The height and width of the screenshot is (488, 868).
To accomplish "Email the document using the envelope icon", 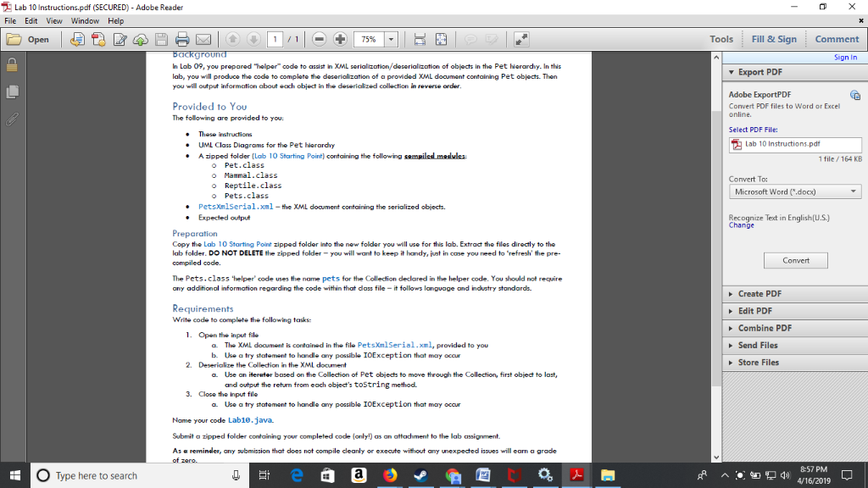I will pyautogui.click(x=203, y=39).
